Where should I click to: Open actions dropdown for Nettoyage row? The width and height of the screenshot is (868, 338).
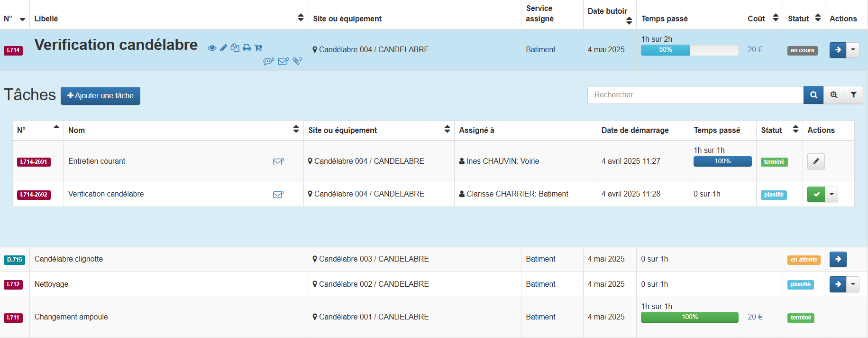(853, 284)
